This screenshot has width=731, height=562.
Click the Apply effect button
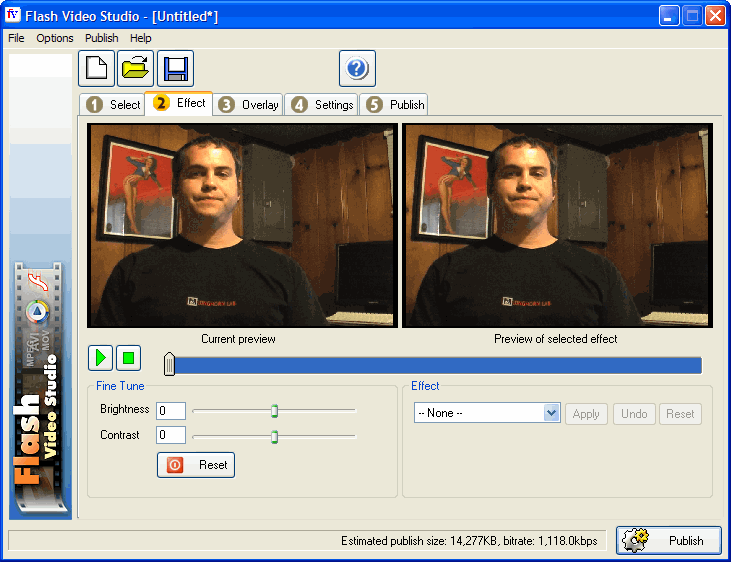(586, 414)
